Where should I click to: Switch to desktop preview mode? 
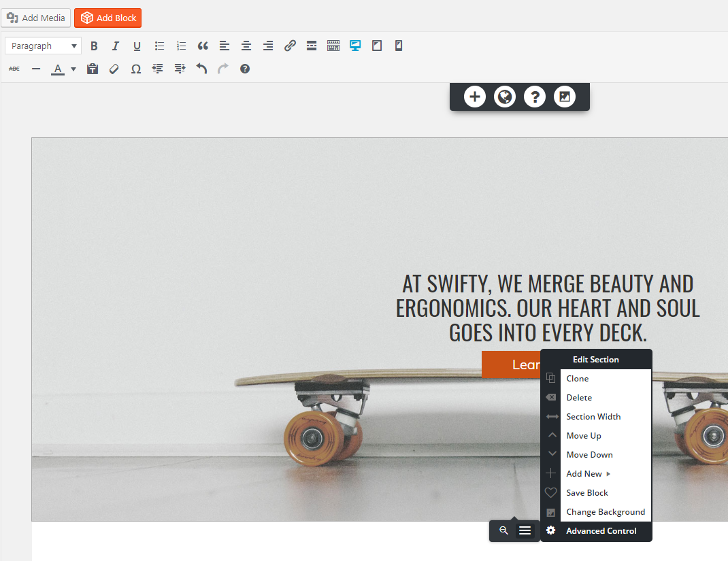(355, 46)
